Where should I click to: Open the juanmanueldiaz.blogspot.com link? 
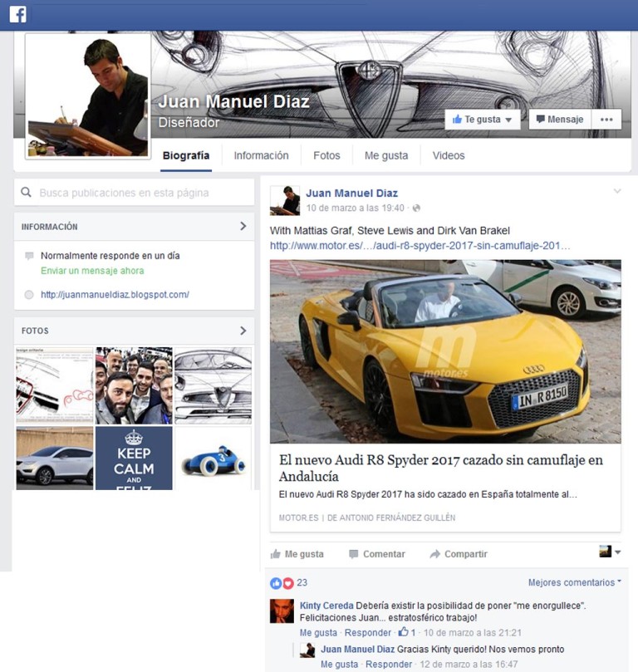coord(115,294)
